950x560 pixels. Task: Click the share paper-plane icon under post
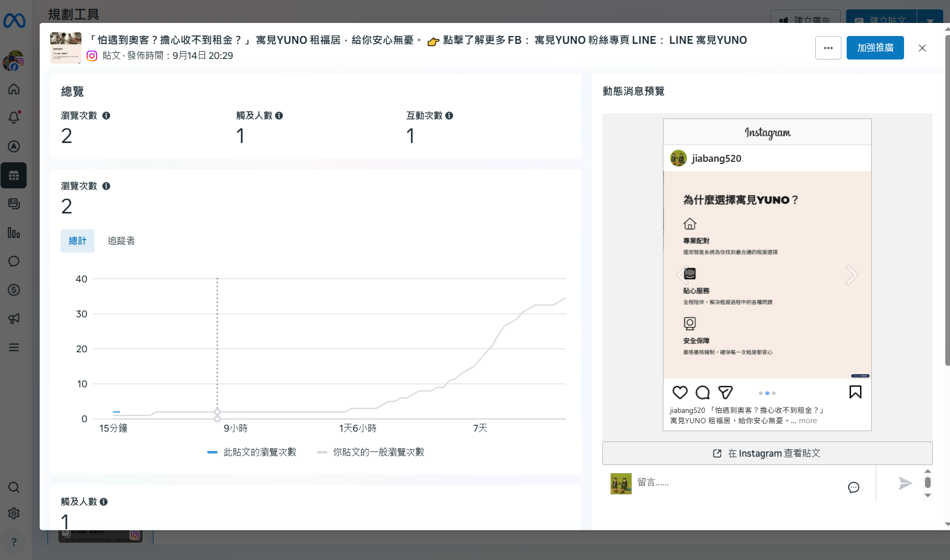point(726,392)
